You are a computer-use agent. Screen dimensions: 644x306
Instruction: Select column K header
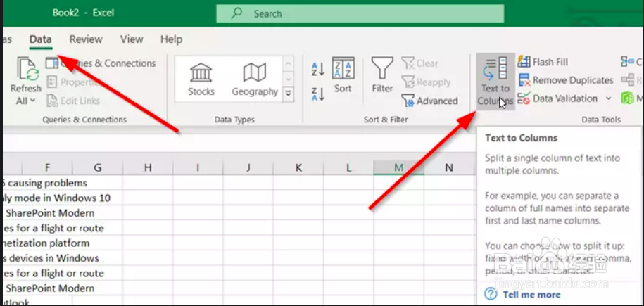pos(298,167)
